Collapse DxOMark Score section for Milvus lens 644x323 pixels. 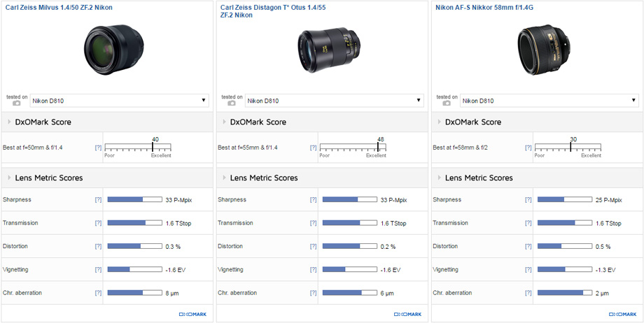(x=9, y=122)
